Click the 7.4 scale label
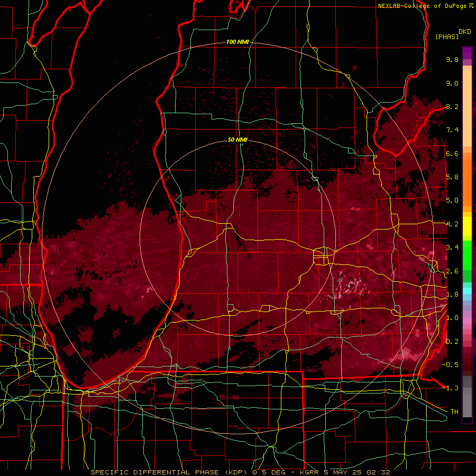 452,130
